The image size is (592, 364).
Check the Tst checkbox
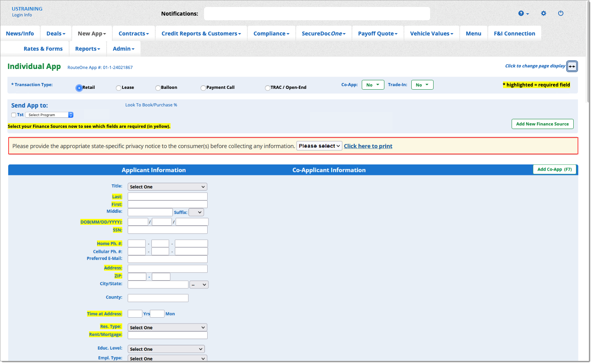click(x=14, y=115)
